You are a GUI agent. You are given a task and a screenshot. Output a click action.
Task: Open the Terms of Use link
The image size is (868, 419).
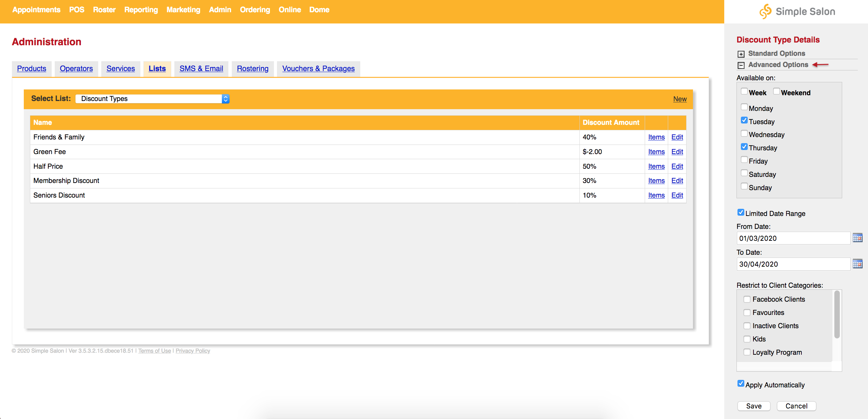(155, 351)
